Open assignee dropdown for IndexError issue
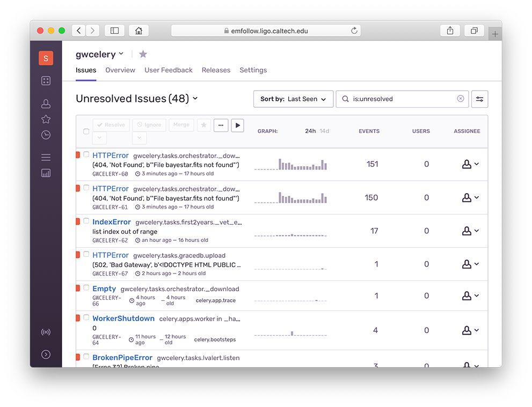This screenshot has width=532, height=407. 470,231
